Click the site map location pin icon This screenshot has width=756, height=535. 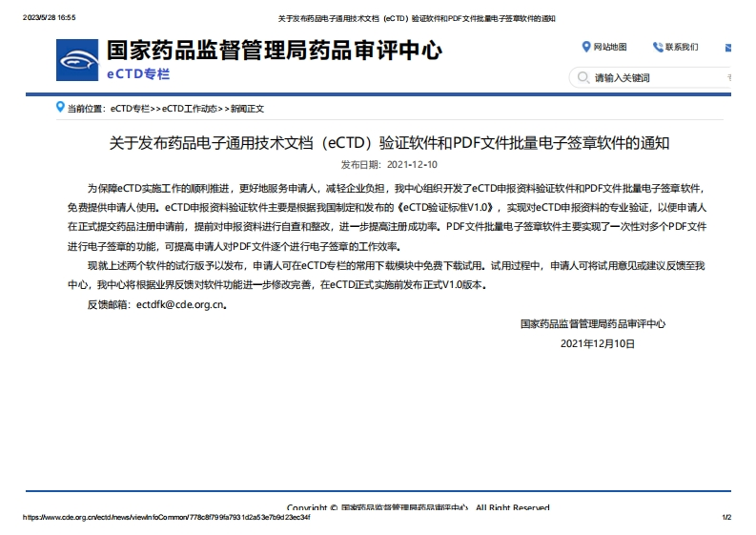tap(585, 47)
